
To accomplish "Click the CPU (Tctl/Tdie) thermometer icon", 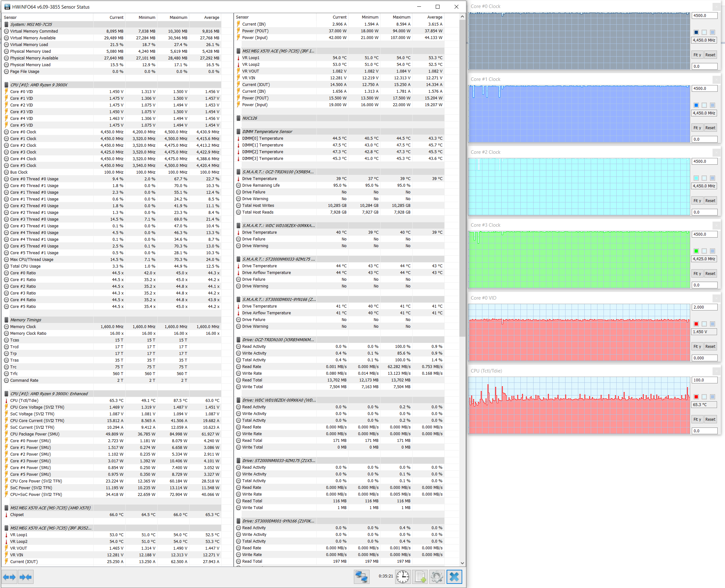I will coord(6,400).
